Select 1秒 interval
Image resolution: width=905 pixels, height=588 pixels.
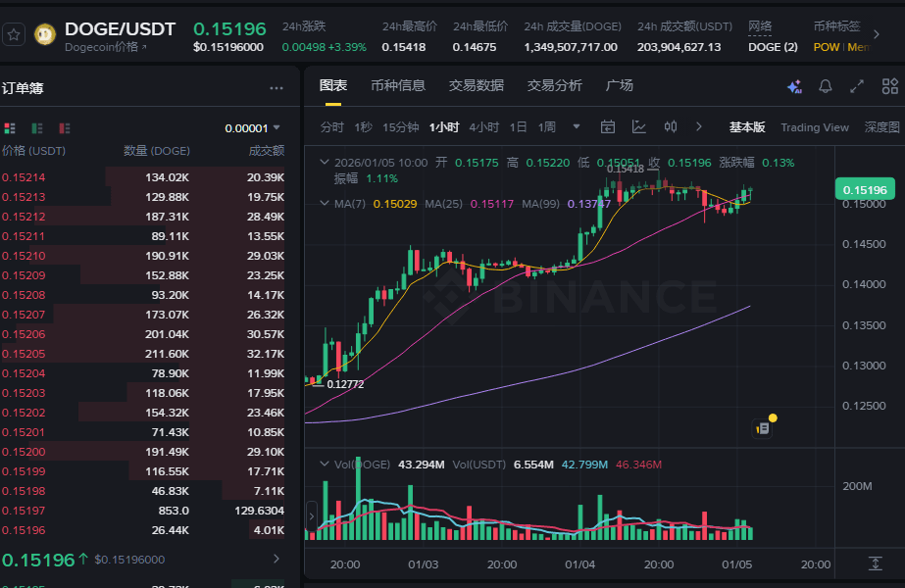(363, 127)
